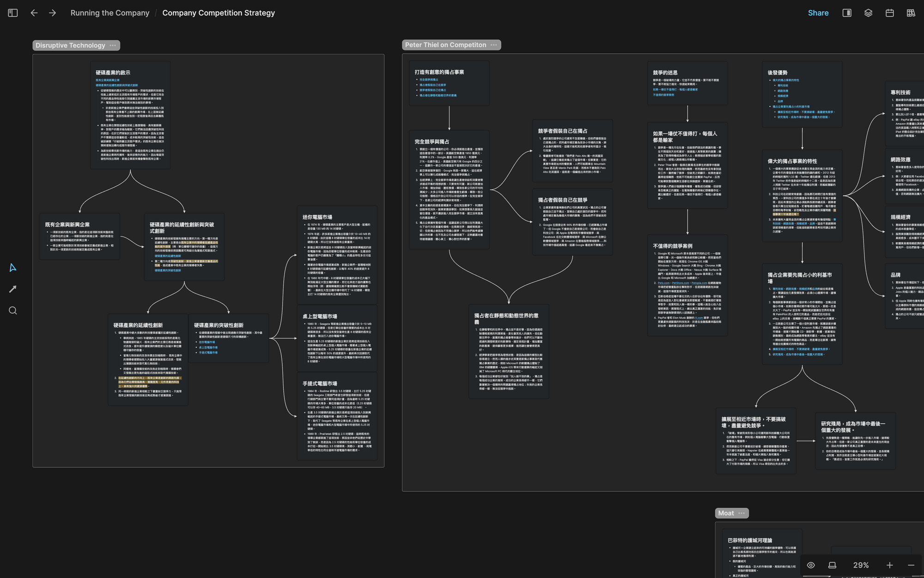Screen dimensions: 924x578
Task: Navigate forward with the right arrow
Action: (x=53, y=13)
